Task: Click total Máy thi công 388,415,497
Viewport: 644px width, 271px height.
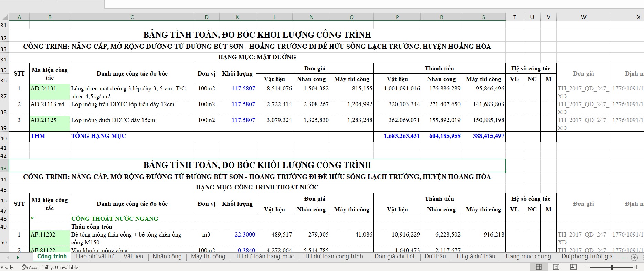Action: tap(484, 137)
